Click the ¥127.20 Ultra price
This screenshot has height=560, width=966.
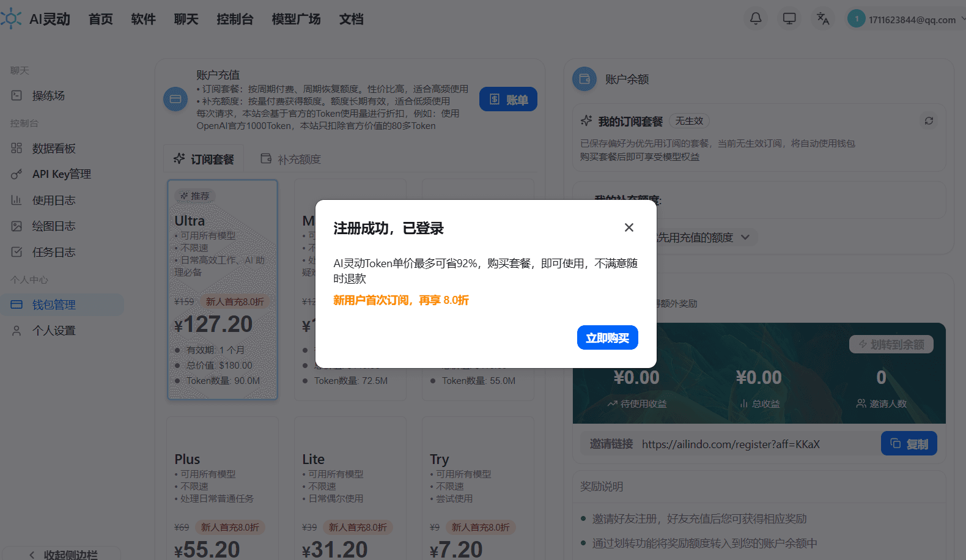click(x=213, y=324)
